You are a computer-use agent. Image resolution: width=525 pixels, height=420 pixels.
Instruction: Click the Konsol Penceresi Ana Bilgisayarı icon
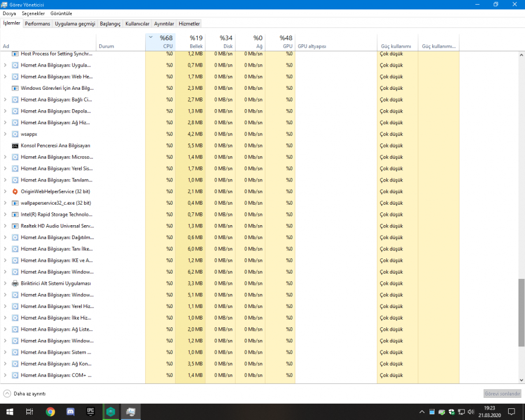click(15, 145)
